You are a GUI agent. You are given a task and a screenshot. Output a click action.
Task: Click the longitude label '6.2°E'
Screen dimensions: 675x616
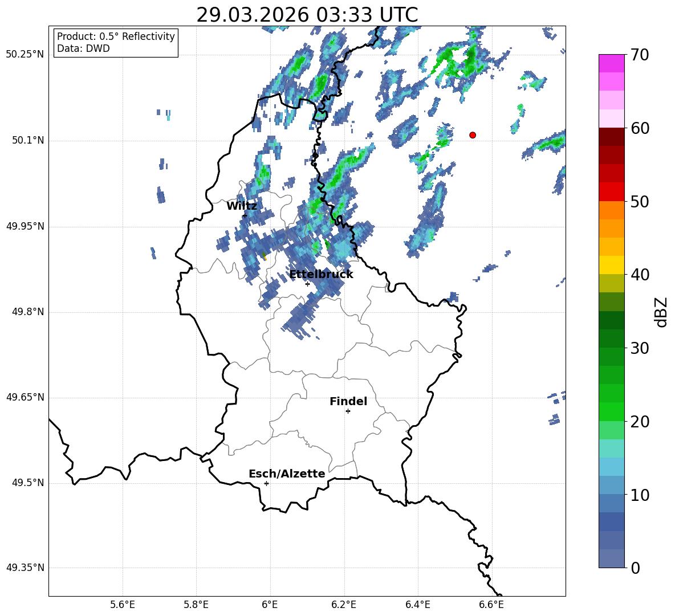pos(344,605)
